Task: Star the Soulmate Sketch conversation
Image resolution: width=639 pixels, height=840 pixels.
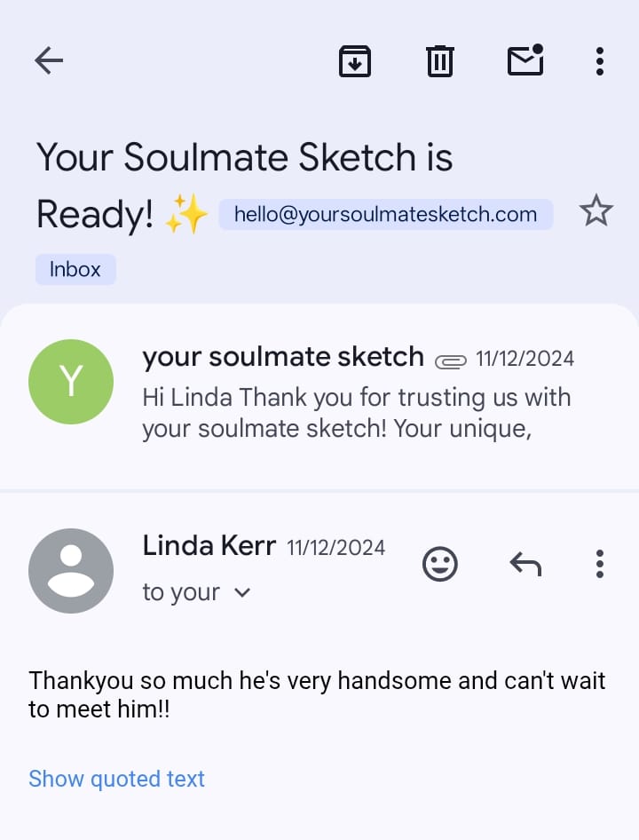Action: tap(596, 212)
